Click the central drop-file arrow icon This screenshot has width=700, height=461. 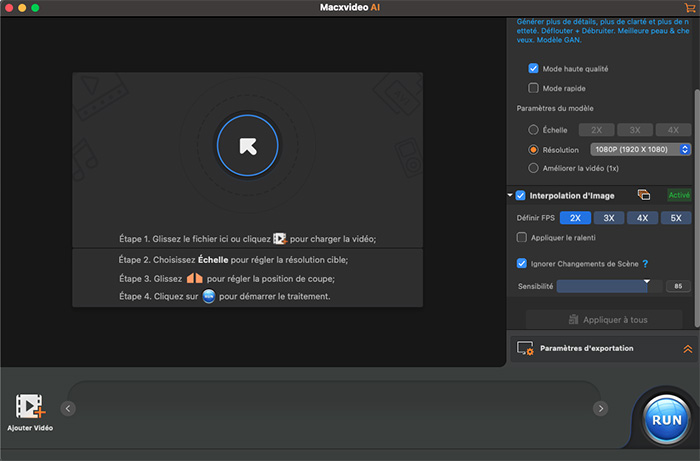coord(248,146)
